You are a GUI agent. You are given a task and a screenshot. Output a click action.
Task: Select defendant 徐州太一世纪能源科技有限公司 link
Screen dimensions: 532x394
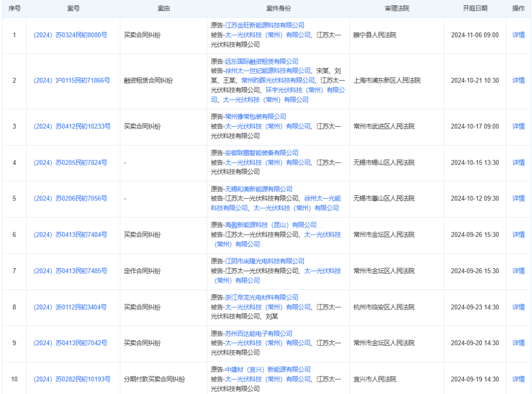point(268,71)
